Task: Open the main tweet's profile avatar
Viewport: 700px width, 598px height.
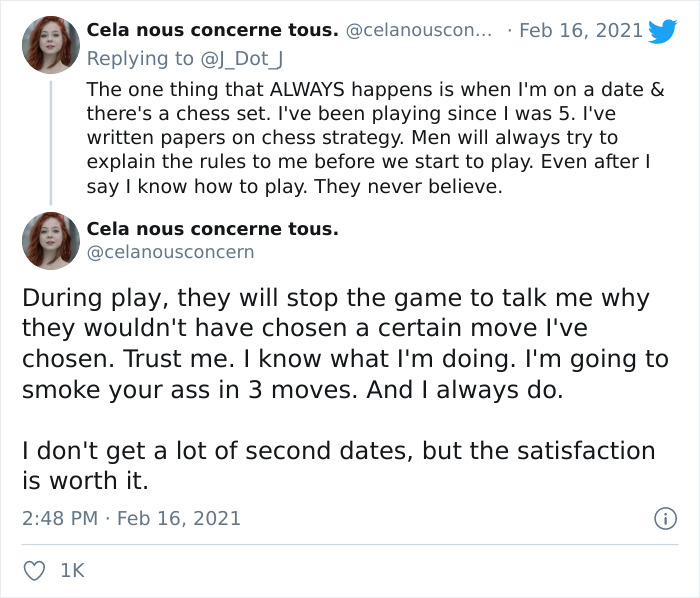Action: (x=51, y=241)
